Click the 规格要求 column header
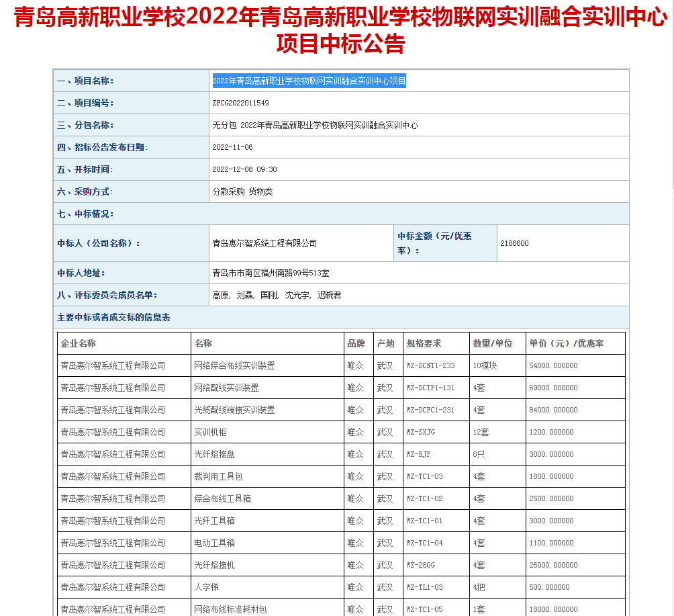 [x=424, y=343]
